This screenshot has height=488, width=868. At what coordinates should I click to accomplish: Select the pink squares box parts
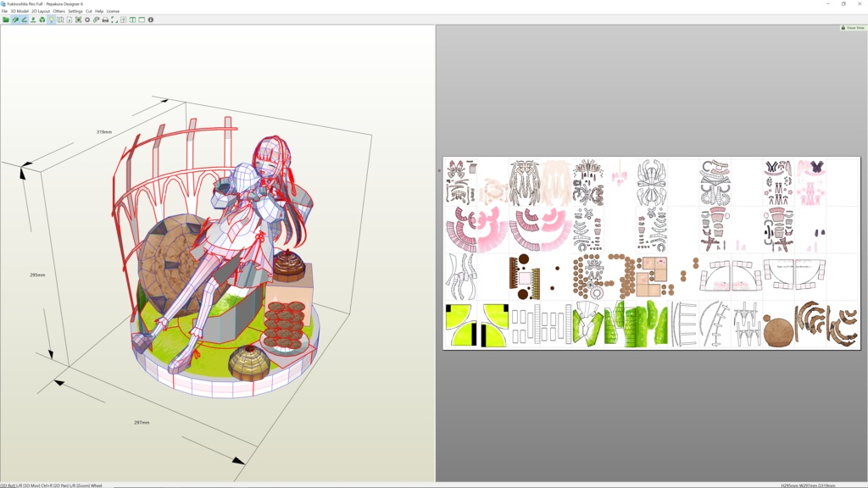[x=652, y=277]
